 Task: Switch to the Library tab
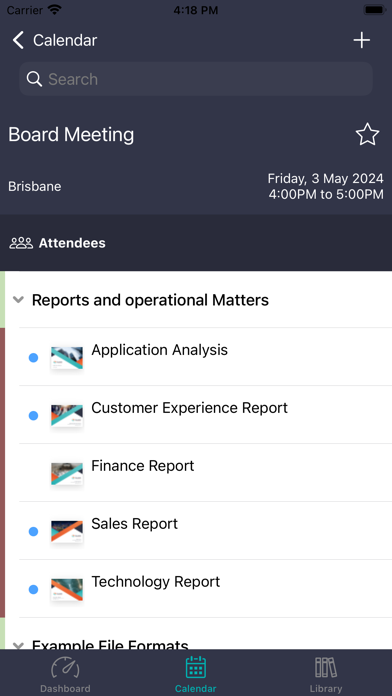click(x=326, y=673)
